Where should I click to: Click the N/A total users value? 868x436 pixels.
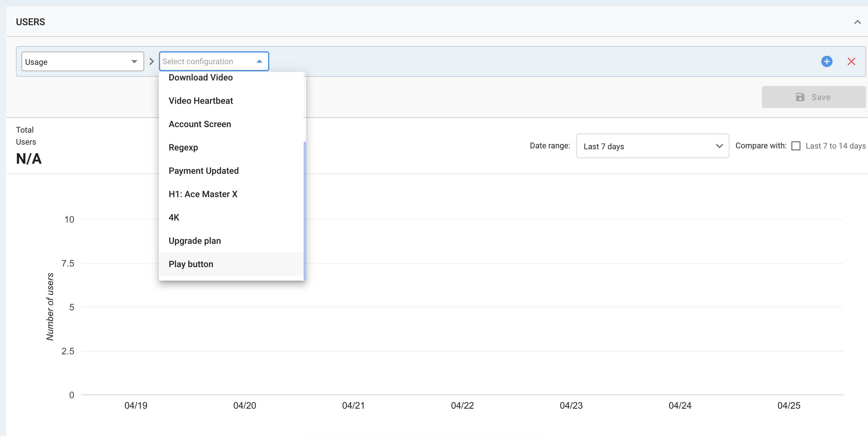coord(29,158)
